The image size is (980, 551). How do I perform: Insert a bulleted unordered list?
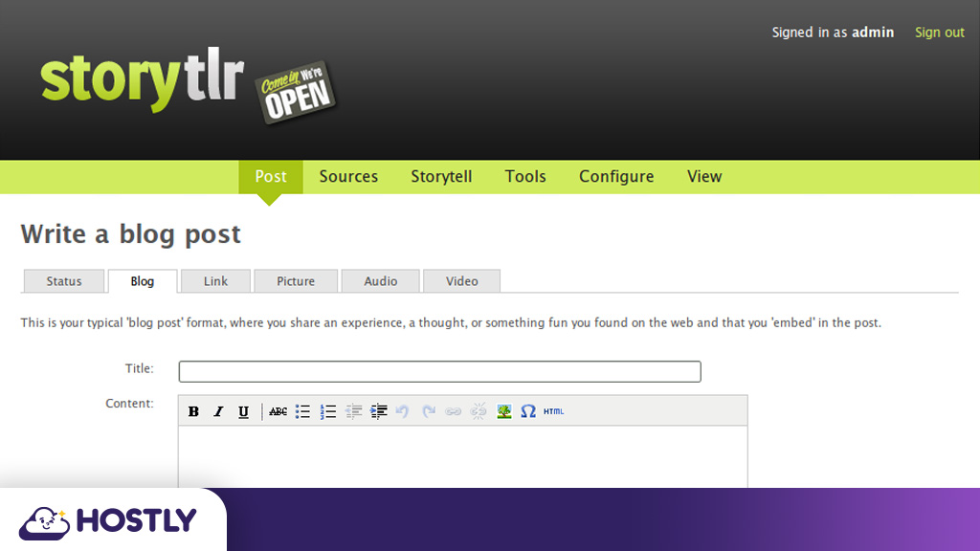point(302,411)
